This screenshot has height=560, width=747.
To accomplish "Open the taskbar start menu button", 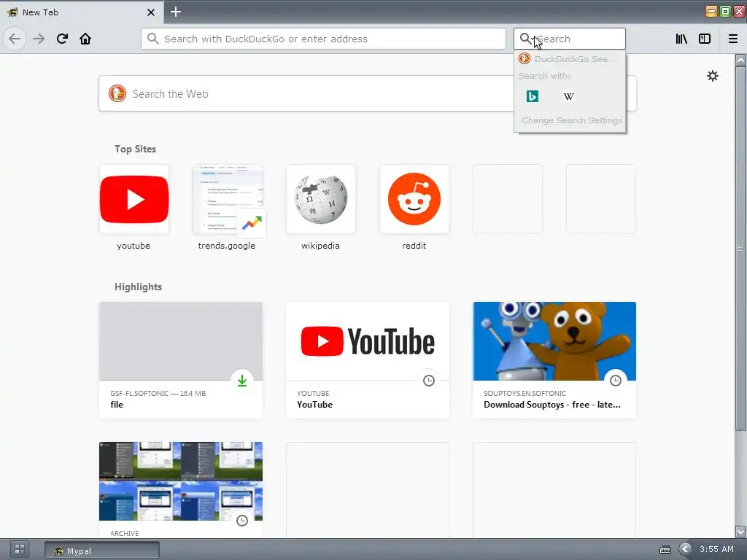I will 20,549.
